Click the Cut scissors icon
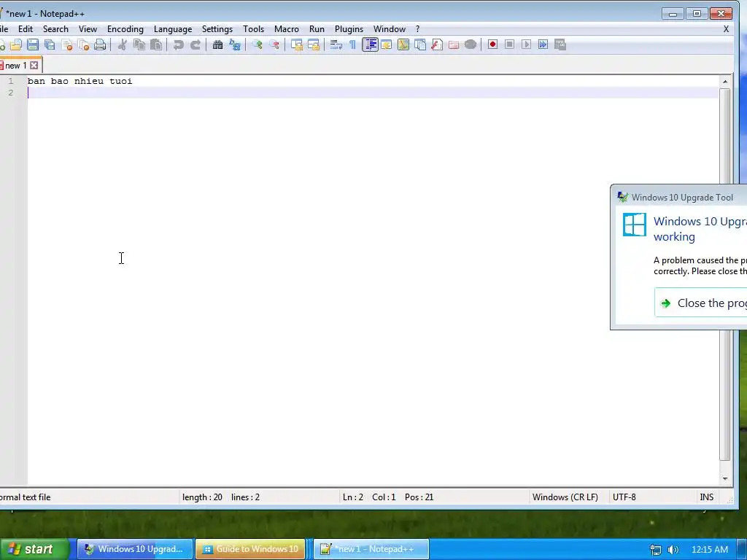Viewport: 747px width, 560px height. (x=123, y=44)
